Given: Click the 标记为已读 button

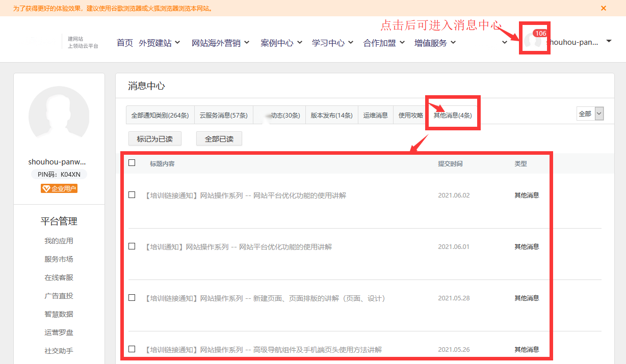Looking at the screenshot, I should (154, 139).
